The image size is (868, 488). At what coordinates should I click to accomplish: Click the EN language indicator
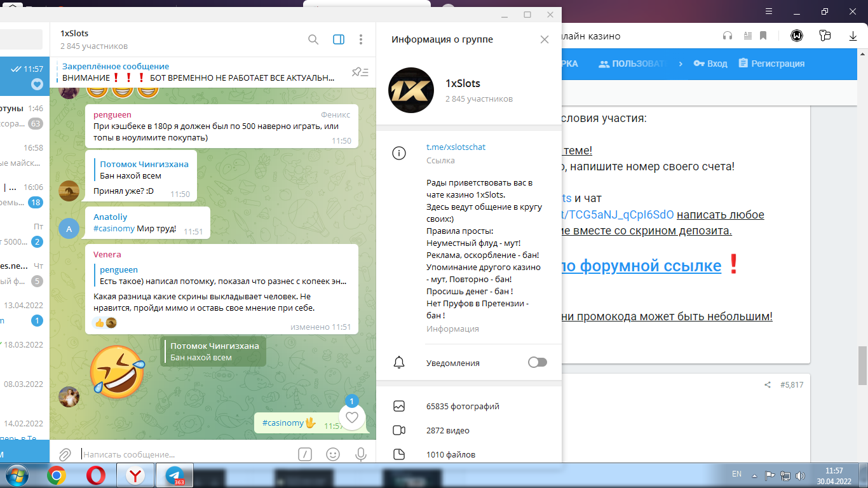[737, 474]
